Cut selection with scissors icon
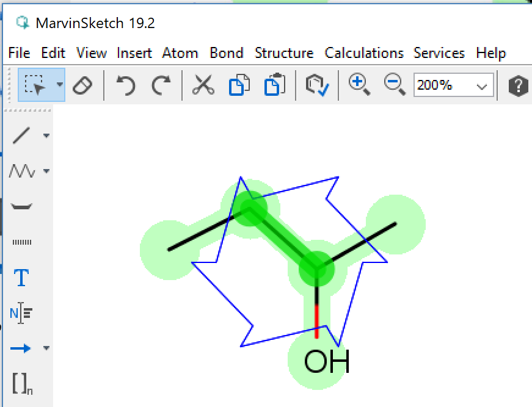Viewport: 532px width, 407px height. tap(203, 85)
